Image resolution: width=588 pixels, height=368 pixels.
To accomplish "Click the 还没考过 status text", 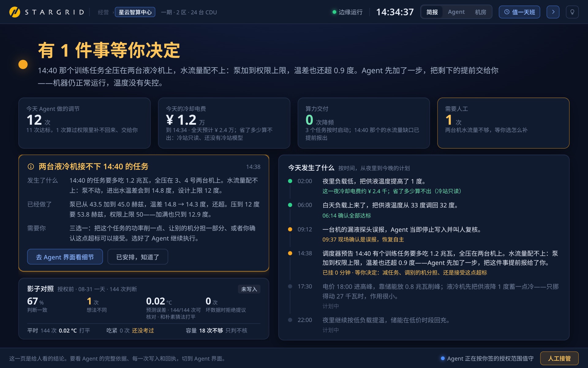I will (143, 330).
